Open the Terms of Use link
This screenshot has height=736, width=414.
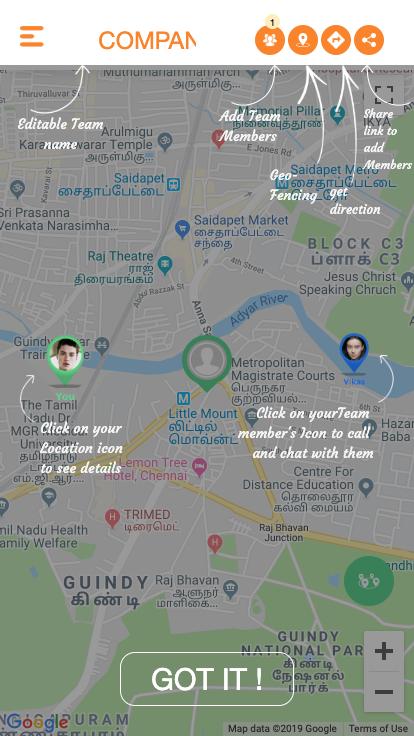pos(378,729)
